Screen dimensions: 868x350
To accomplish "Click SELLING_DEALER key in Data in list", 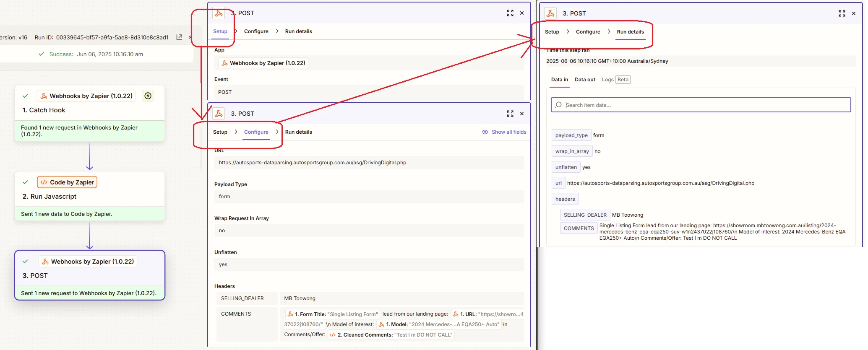I will click(585, 215).
